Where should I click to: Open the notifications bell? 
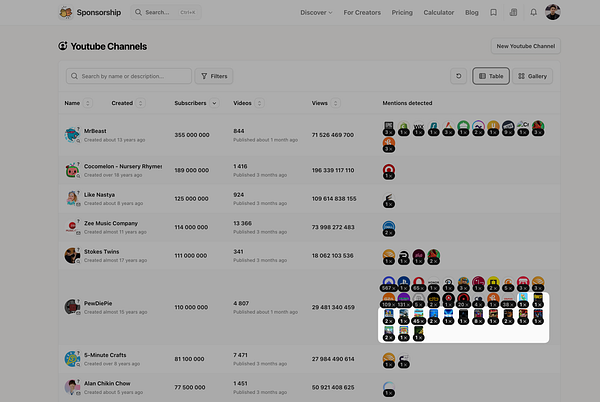[x=533, y=13]
